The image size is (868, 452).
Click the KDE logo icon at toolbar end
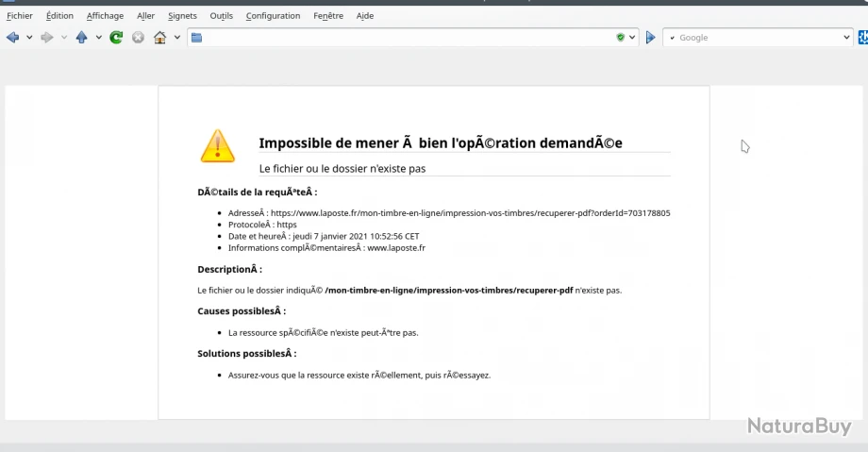click(x=862, y=38)
